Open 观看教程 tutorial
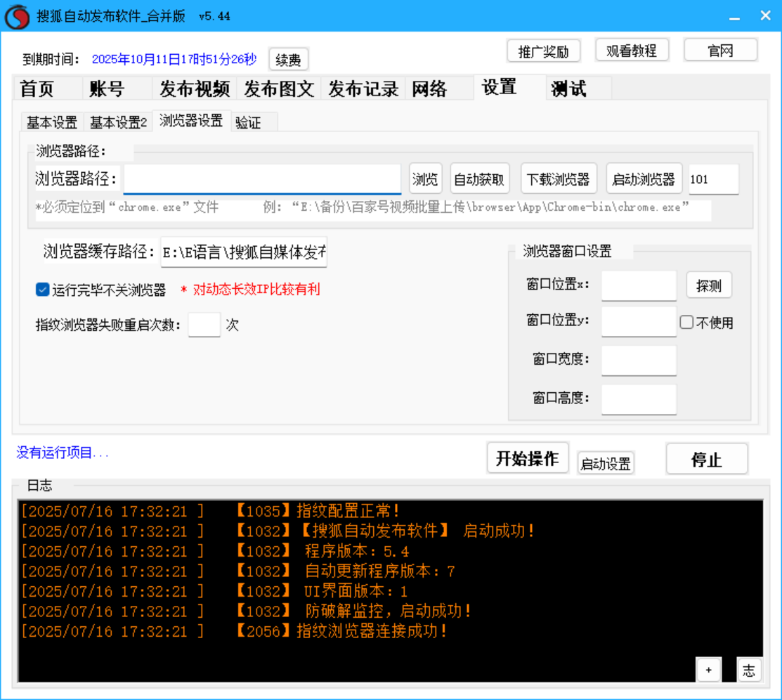The width and height of the screenshot is (782, 700). [x=632, y=51]
